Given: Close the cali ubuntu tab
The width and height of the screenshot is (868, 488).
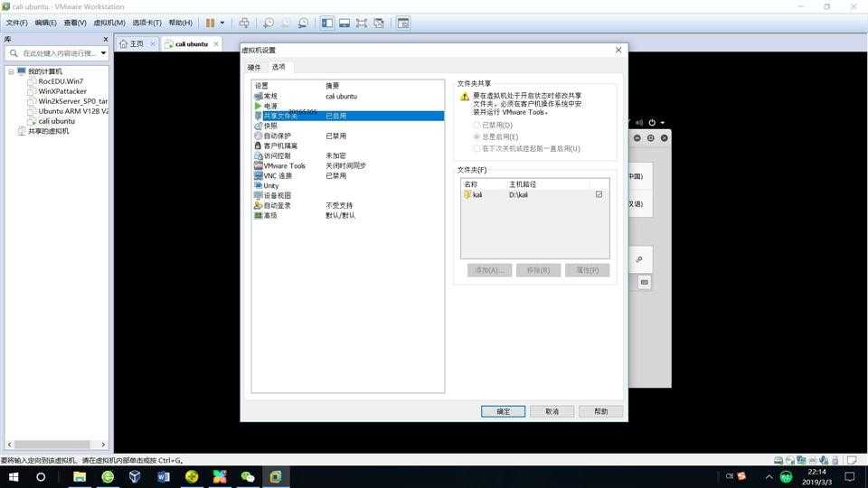Looking at the screenshot, I should pyautogui.click(x=216, y=43).
